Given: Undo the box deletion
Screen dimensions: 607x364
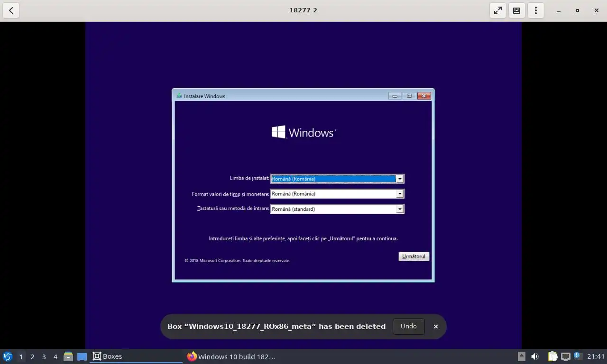Looking at the screenshot, I should (x=409, y=327).
